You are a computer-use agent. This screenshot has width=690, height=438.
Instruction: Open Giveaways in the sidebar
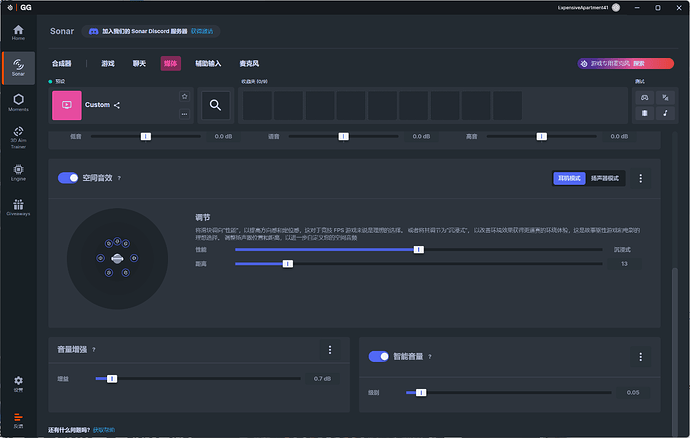coord(18,205)
